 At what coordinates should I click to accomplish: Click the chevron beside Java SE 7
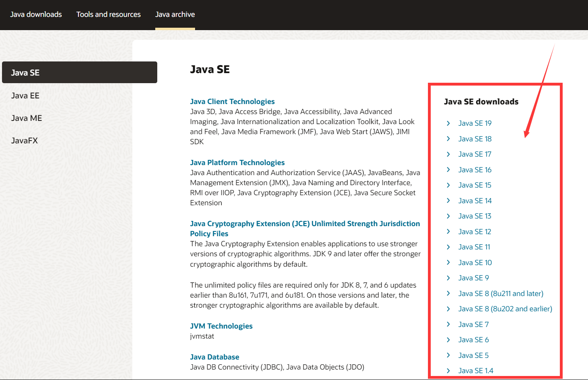448,324
